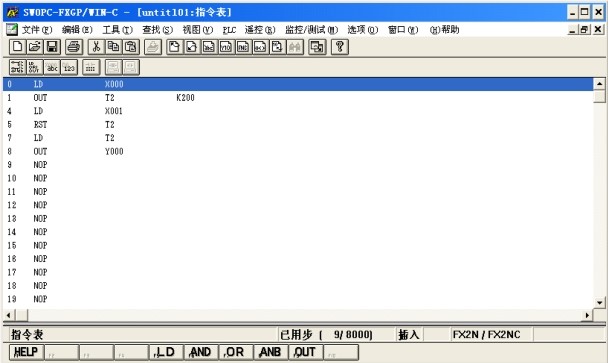
Task: Cut selection with the scissors icon
Action: pos(96,47)
